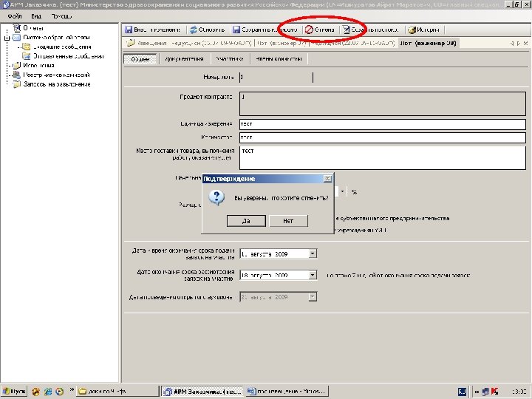Show previous document tabs with left arrow

[x=512, y=44]
